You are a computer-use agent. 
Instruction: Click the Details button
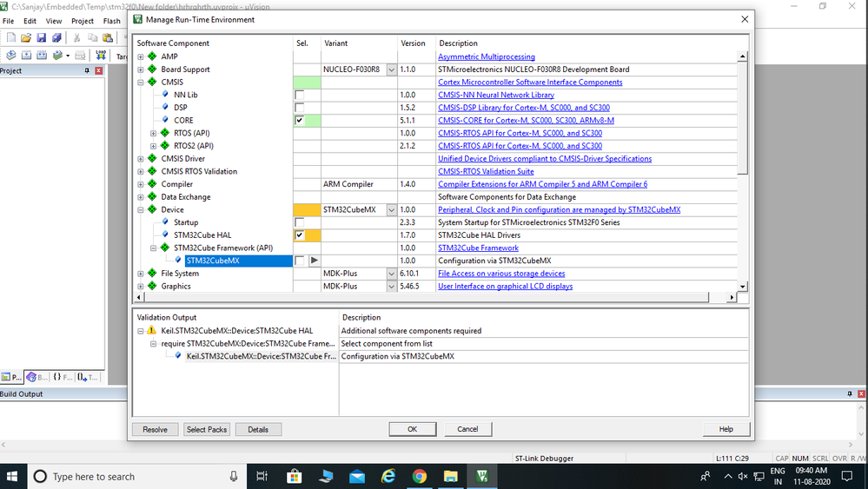[x=258, y=429]
